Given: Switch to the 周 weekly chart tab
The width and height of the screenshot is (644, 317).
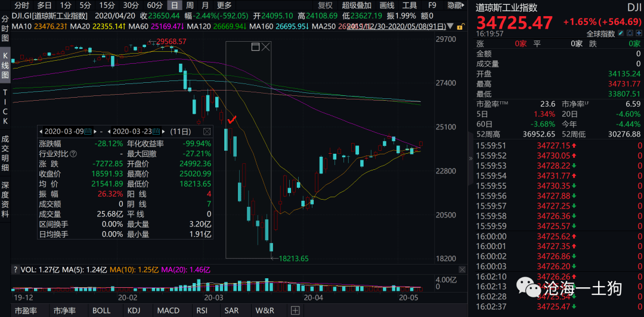Looking at the screenshot, I should pyautogui.click(x=190, y=5).
